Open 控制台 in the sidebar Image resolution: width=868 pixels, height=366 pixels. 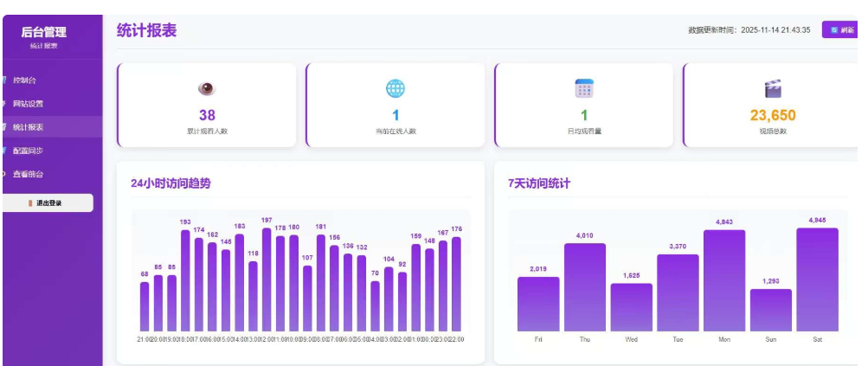[25, 80]
